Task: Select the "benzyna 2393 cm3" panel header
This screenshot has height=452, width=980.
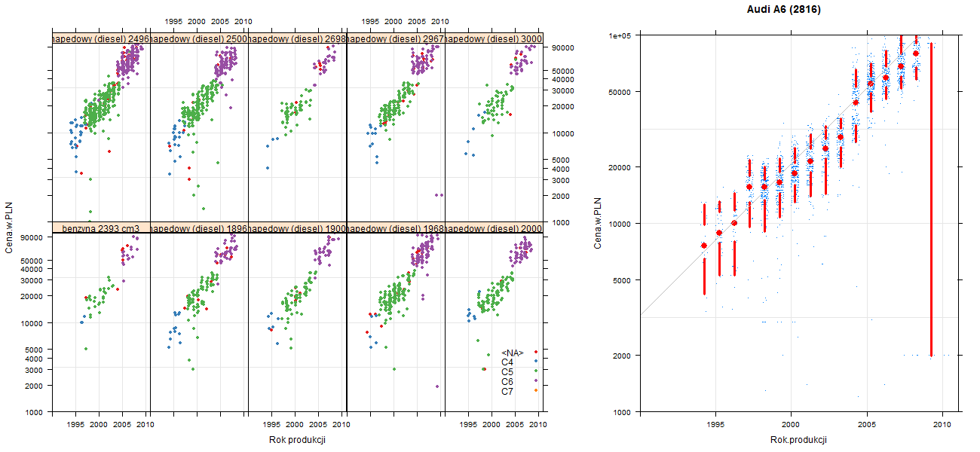Action: coord(101,228)
